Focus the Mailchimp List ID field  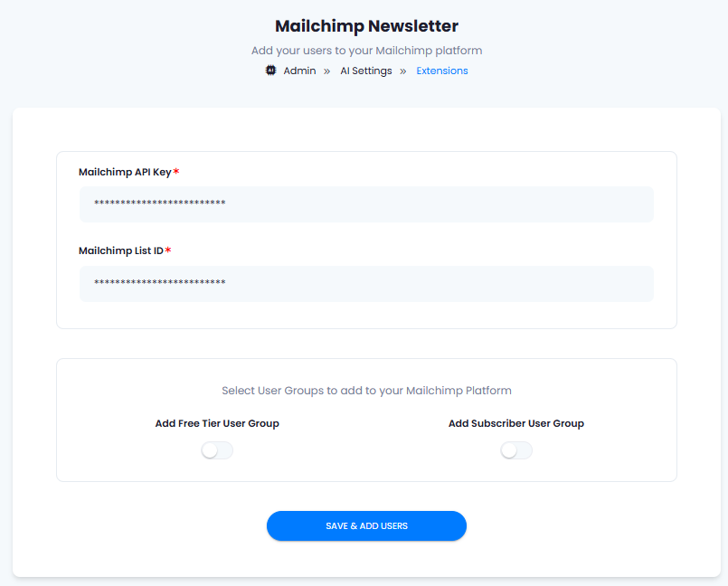[x=366, y=284]
